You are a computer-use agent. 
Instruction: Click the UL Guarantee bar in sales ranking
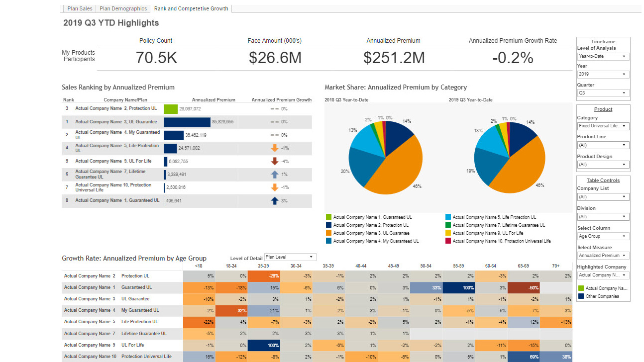[187, 122]
